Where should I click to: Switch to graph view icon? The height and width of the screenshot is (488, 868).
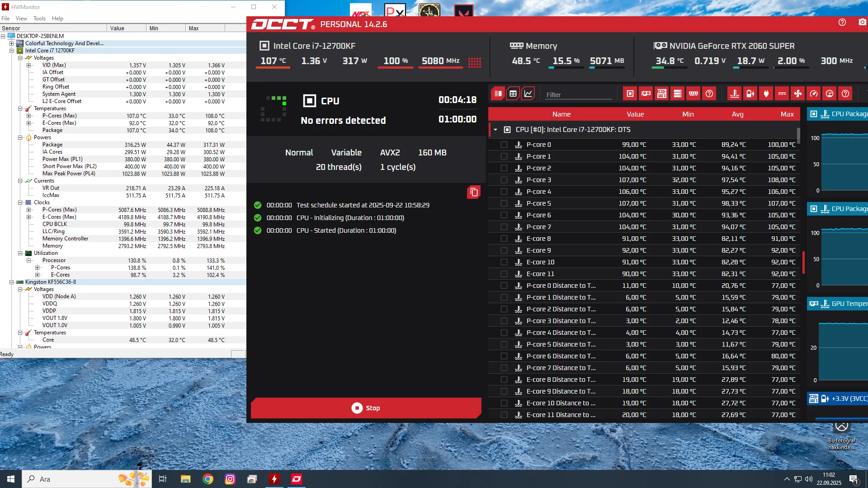pyautogui.click(x=528, y=94)
